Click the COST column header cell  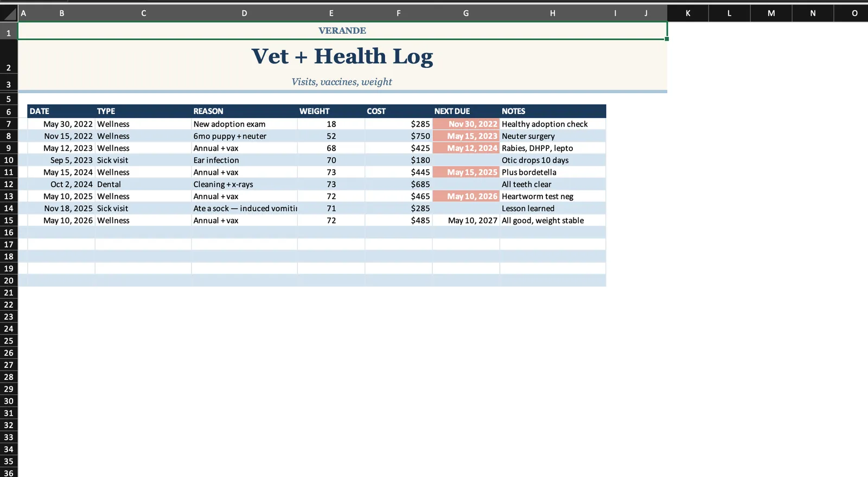point(399,111)
